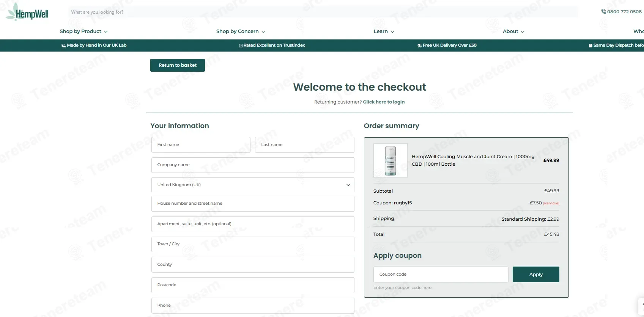Click the Total amount £45.48
This screenshot has height=317, width=644.
point(552,234)
